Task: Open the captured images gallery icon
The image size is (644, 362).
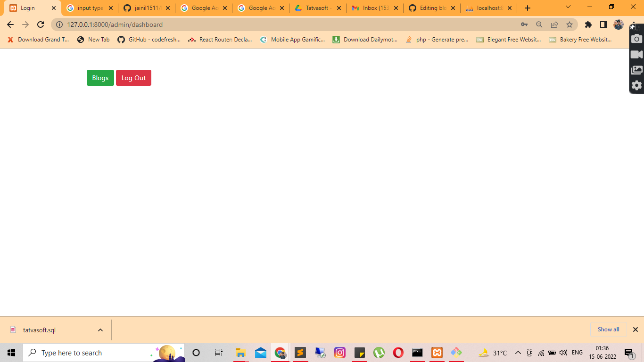Action: point(636,70)
